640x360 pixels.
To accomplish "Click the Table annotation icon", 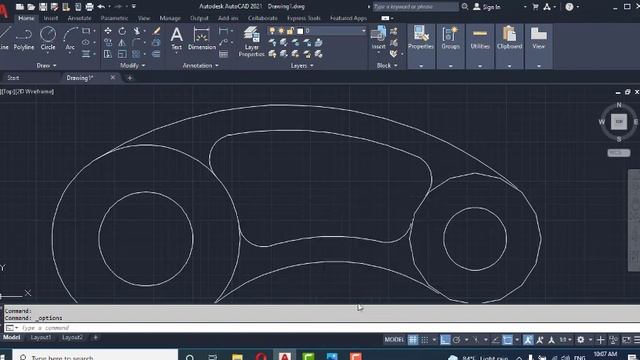I will click(x=223, y=54).
